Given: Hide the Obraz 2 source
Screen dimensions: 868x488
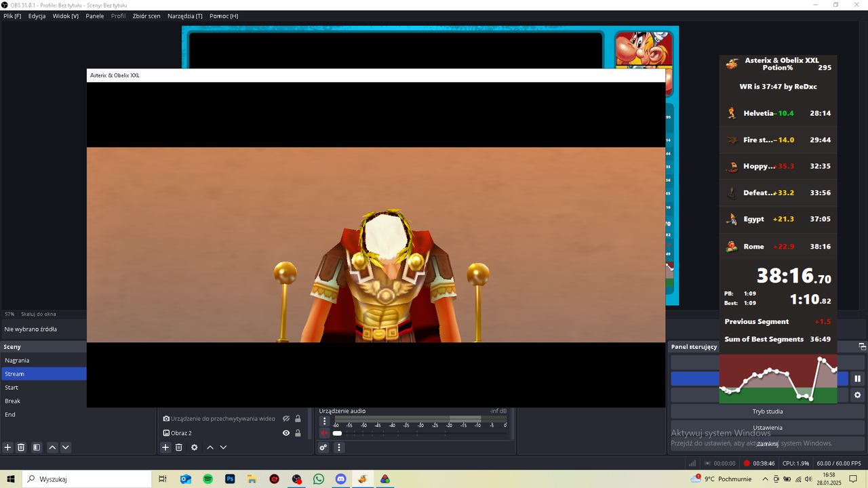Looking at the screenshot, I should [286, 433].
